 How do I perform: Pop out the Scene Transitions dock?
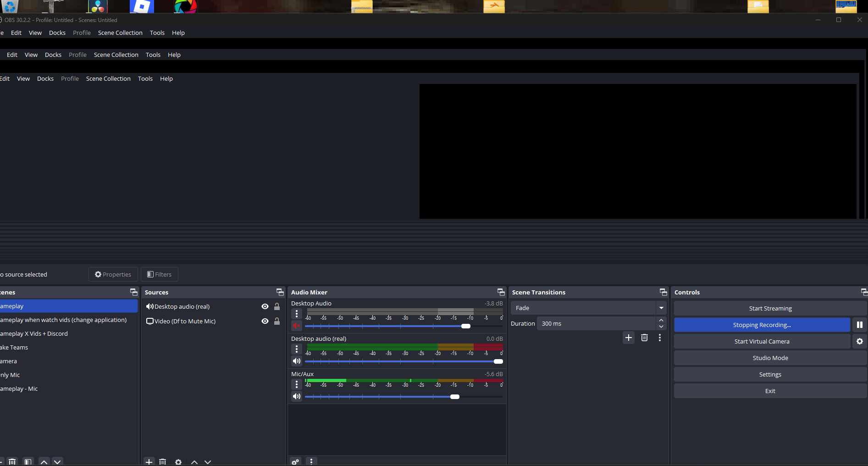663,292
